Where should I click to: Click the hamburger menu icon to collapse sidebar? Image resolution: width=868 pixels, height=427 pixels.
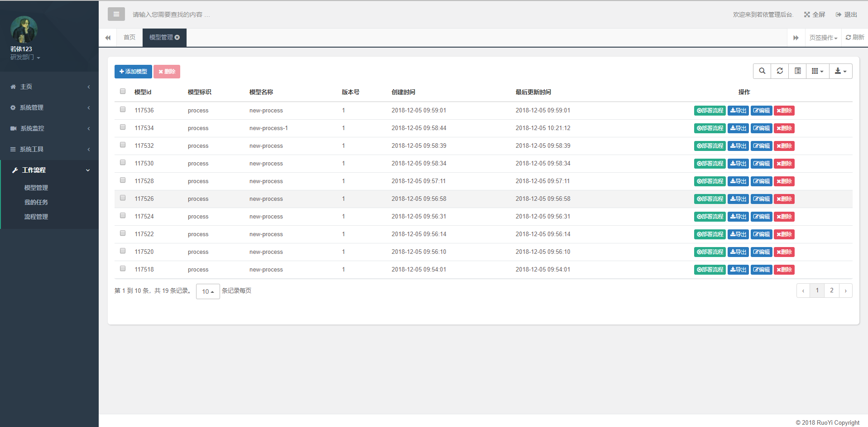tap(116, 15)
